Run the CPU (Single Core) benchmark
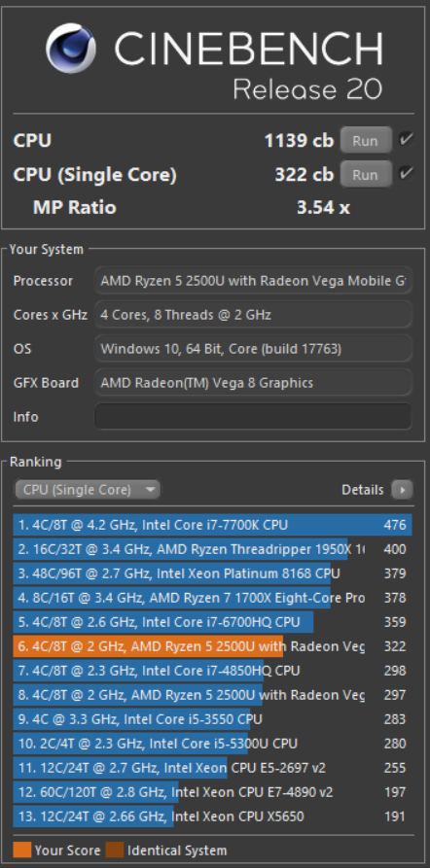The image size is (430, 868). click(x=365, y=175)
